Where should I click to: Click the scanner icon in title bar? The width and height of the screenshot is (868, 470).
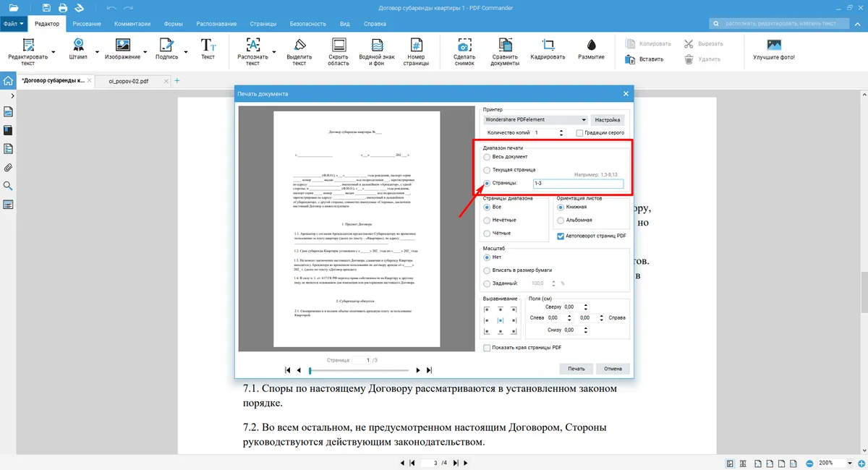(79, 8)
